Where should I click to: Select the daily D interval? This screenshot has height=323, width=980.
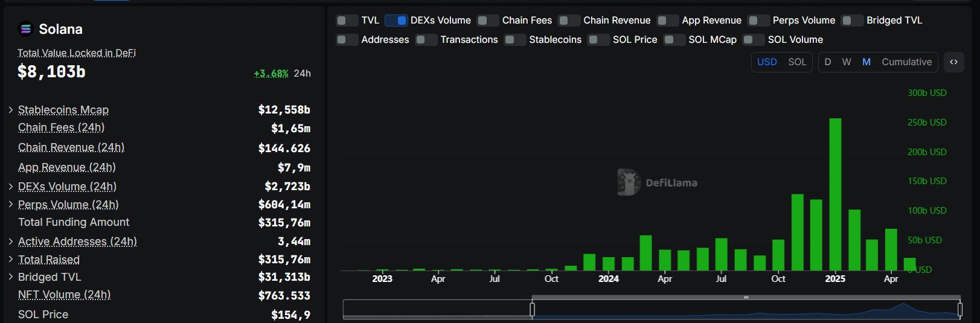[x=828, y=62]
